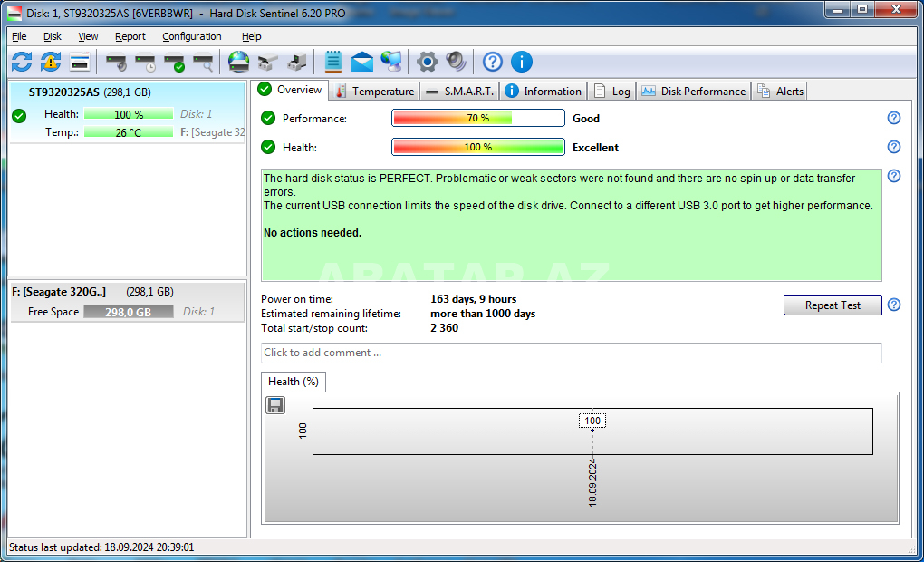This screenshot has width=924, height=562.
Task: Click the globe over disk toolbar icon
Action: [x=238, y=62]
